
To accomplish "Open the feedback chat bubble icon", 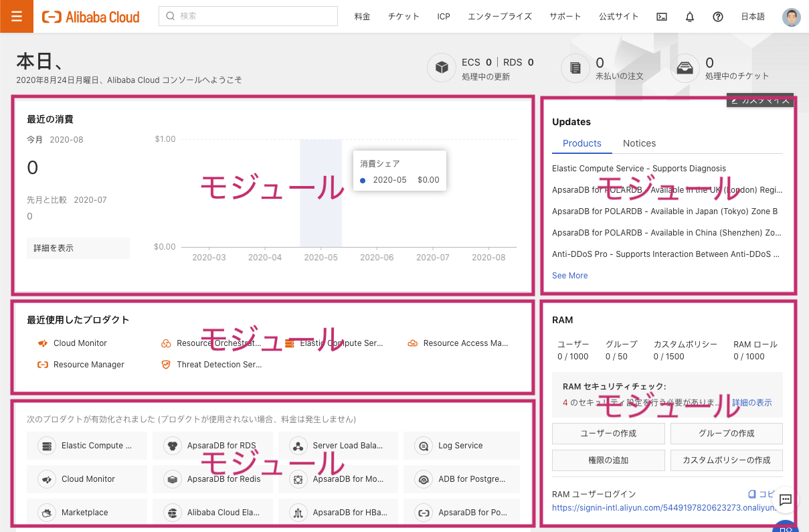I will (x=785, y=500).
